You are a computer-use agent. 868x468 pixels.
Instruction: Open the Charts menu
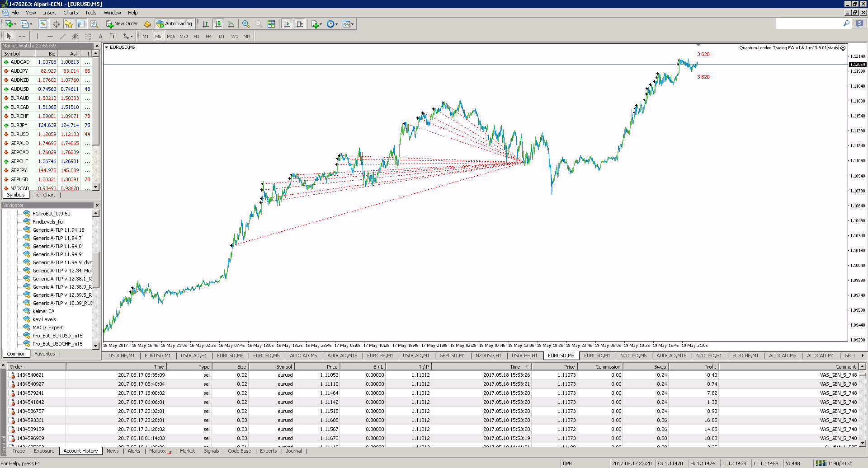tap(71, 13)
